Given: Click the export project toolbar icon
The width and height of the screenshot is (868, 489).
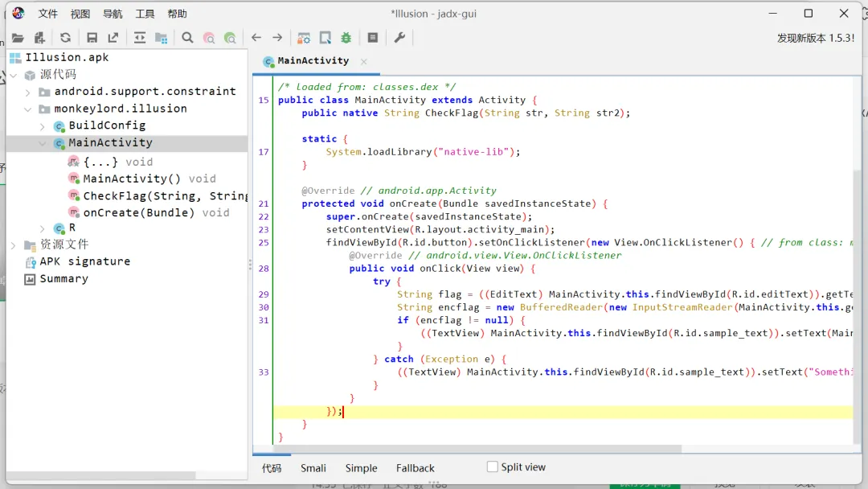Looking at the screenshot, I should 113,38.
